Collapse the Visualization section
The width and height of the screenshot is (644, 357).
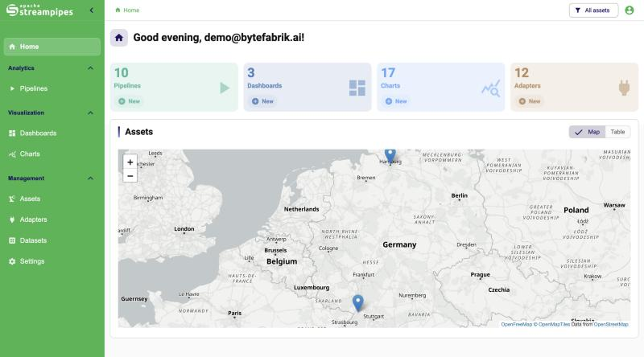90,113
